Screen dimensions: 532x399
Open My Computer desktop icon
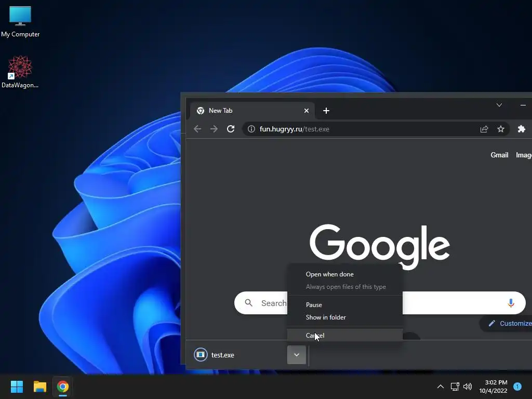20,21
